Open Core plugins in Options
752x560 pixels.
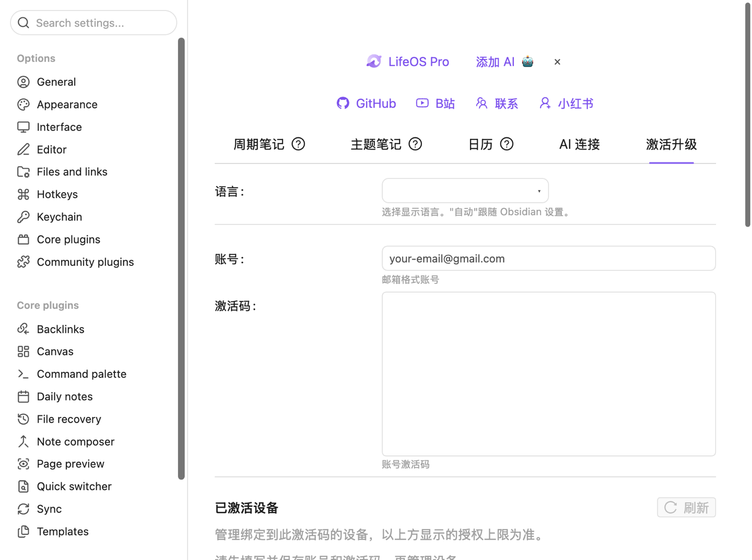[x=68, y=239]
